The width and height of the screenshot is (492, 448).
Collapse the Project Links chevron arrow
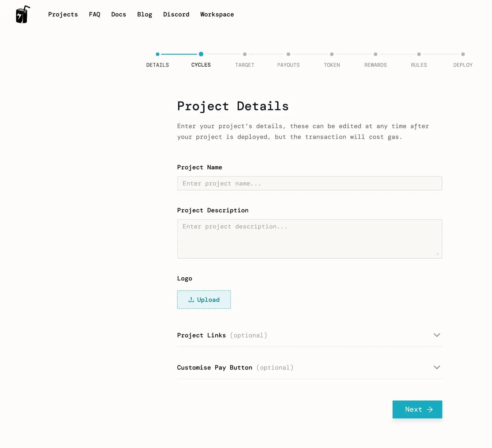[437, 335]
